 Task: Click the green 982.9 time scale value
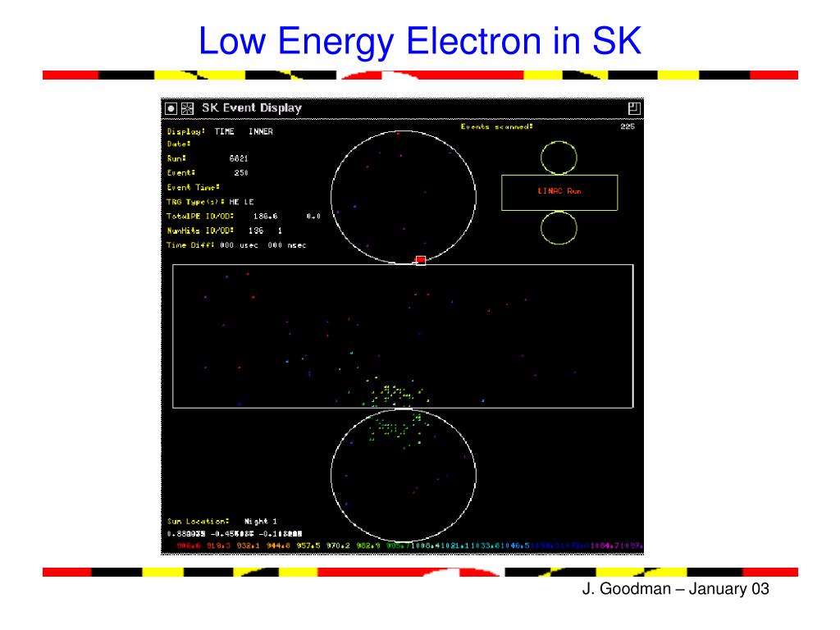[x=368, y=546]
